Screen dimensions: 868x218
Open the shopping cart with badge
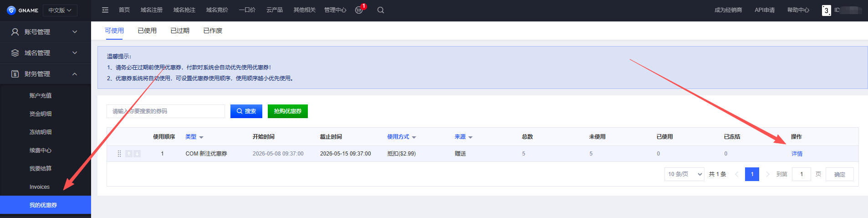[359, 10]
